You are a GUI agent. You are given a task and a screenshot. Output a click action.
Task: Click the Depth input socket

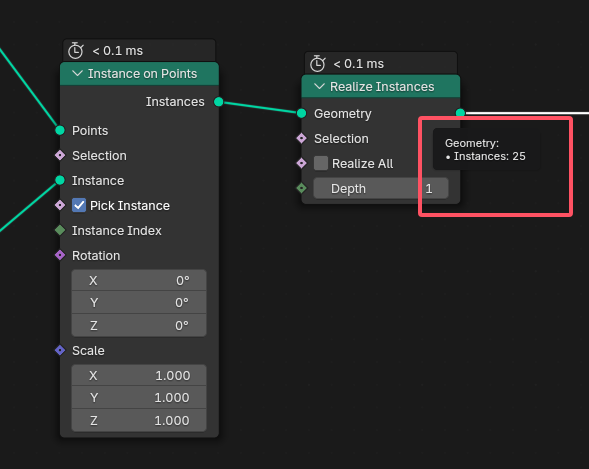click(301, 188)
